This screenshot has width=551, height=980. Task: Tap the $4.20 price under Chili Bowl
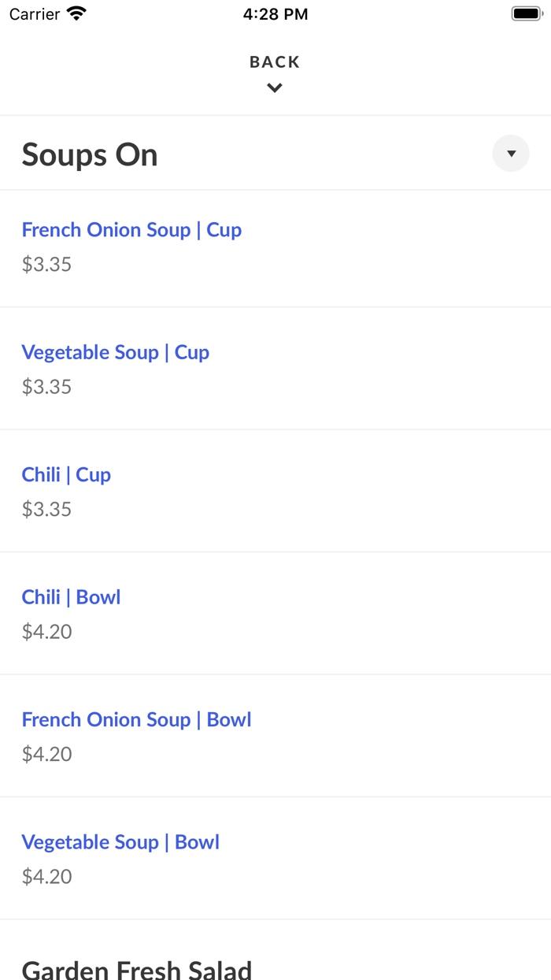coord(46,632)
